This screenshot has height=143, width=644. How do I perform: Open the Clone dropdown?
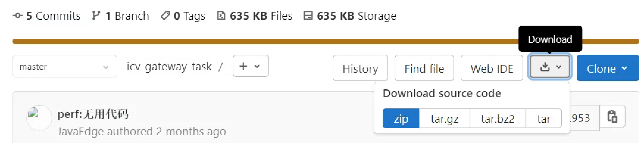pyautogui.click(x=607, y=68)
